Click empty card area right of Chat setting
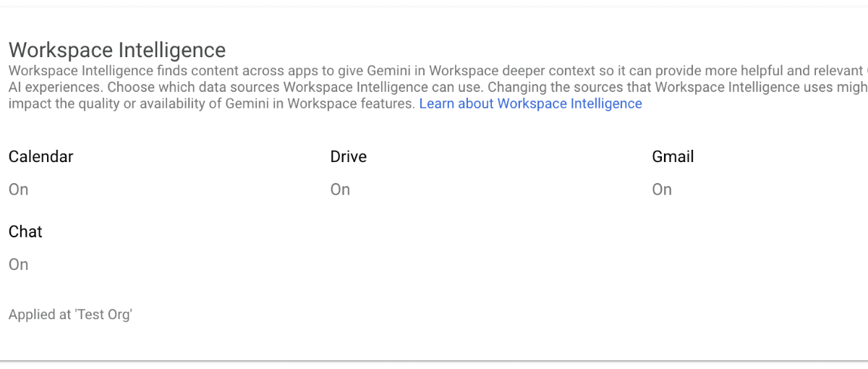The image size is (868, 369). pos(470,250)
